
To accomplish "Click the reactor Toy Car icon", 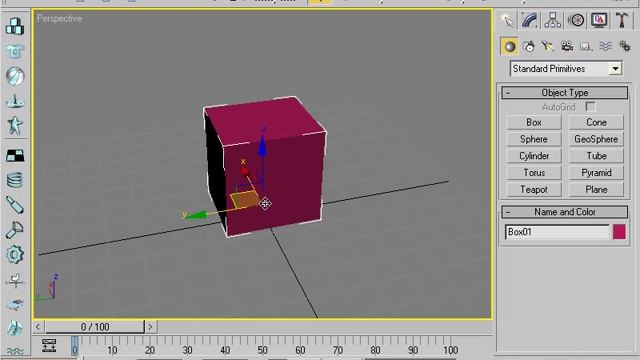I will click(x=15, y=304).
